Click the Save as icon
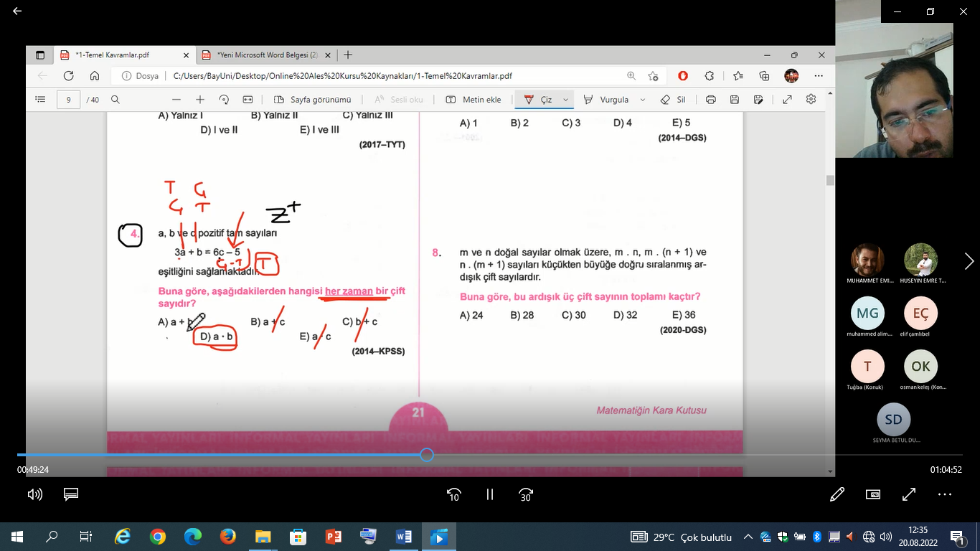980x551 pixels. (760, 100)
